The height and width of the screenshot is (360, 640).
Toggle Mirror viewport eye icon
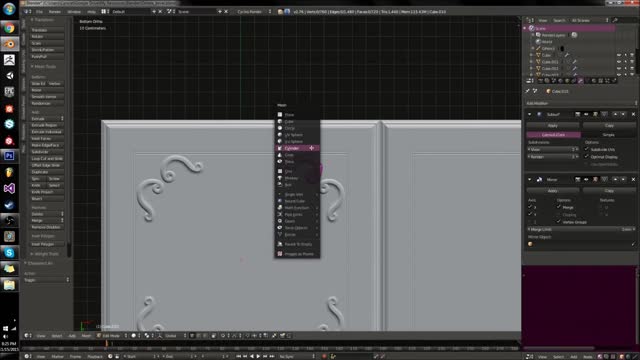[x=586, y=180]
